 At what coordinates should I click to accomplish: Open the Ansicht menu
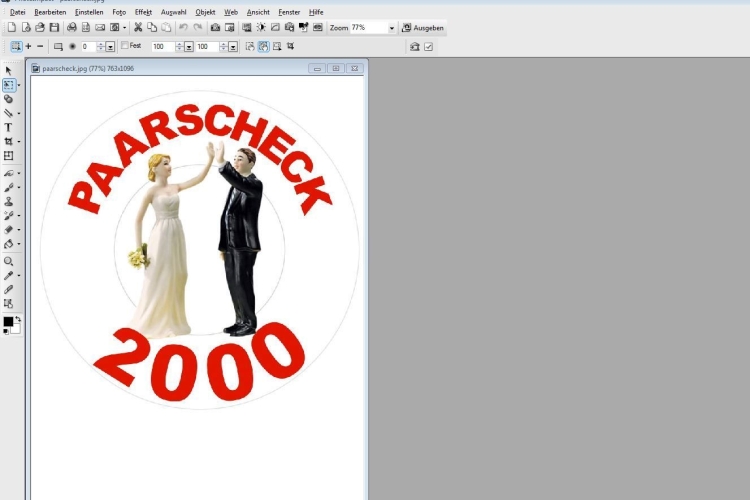pyautogui.click(x=258, y=12)
